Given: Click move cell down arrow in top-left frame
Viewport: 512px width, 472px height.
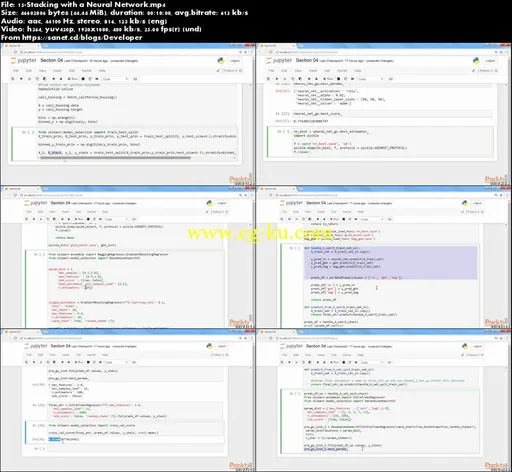Looking at the screenshot, I should [x=61, y=79].
